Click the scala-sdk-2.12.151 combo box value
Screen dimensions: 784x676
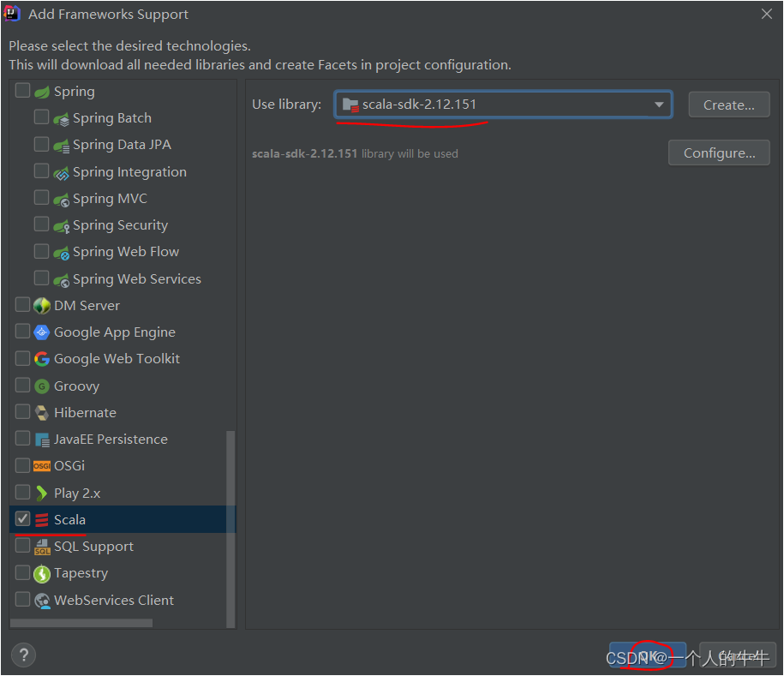419,105
